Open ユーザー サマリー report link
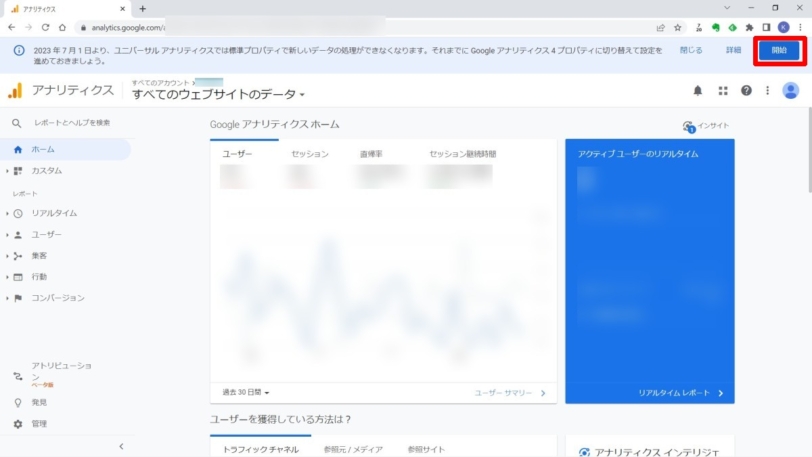Image resolution: width=812 pixels, height=457 pixels. pyautogui.click(x=510, y=393)
